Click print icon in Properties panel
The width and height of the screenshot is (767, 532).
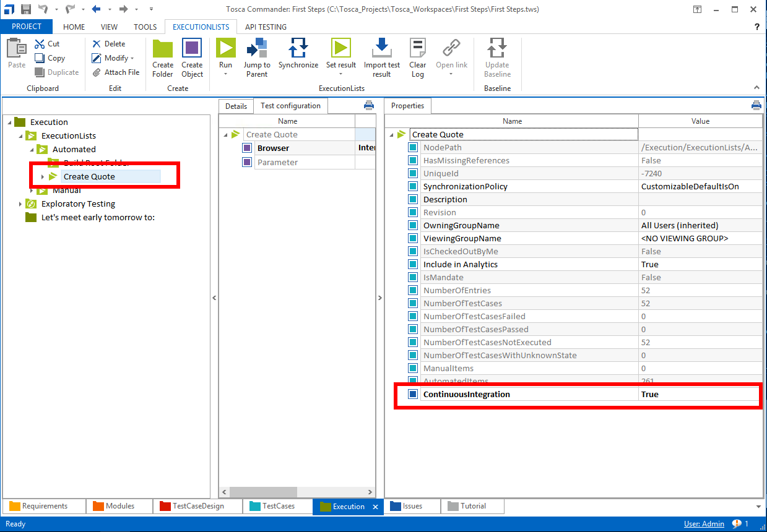pyautogui.click(x=756, y=105)
